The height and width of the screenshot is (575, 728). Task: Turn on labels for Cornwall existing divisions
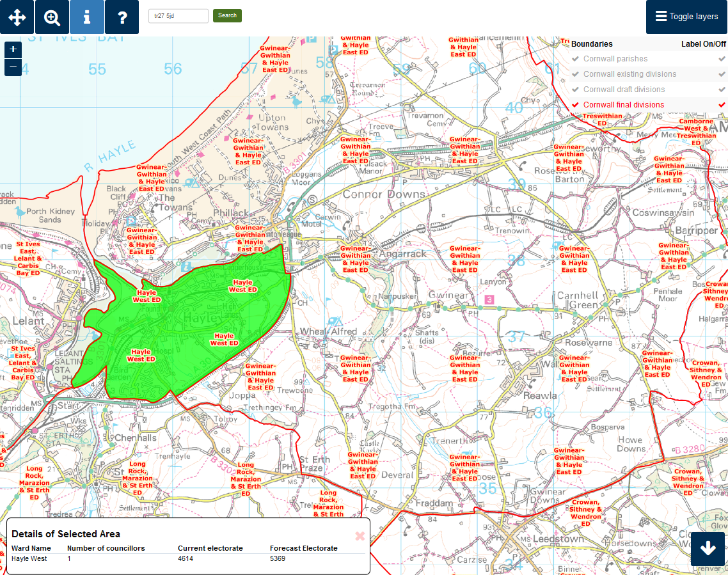click(x=722, y=74)
